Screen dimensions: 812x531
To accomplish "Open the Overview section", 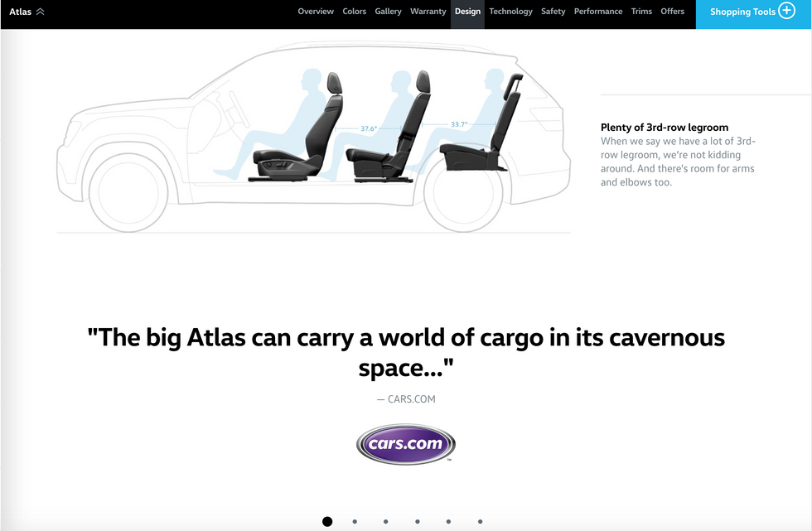I will pos(316,12).
